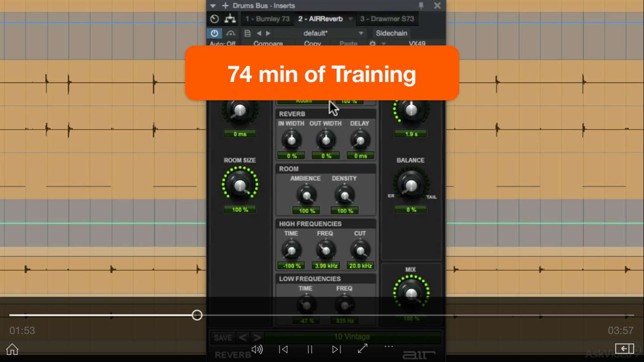644x362 pixels.
Task: Open the default* preset dropdown
Action: pyautogui.click(x=321, y=33)
